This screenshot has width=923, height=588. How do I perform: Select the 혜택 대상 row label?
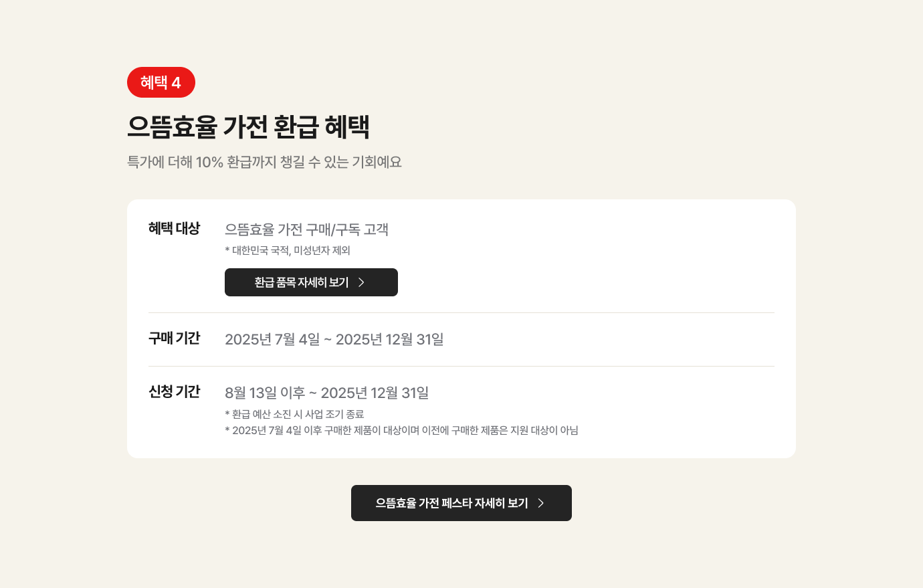[x=174, y=229]
